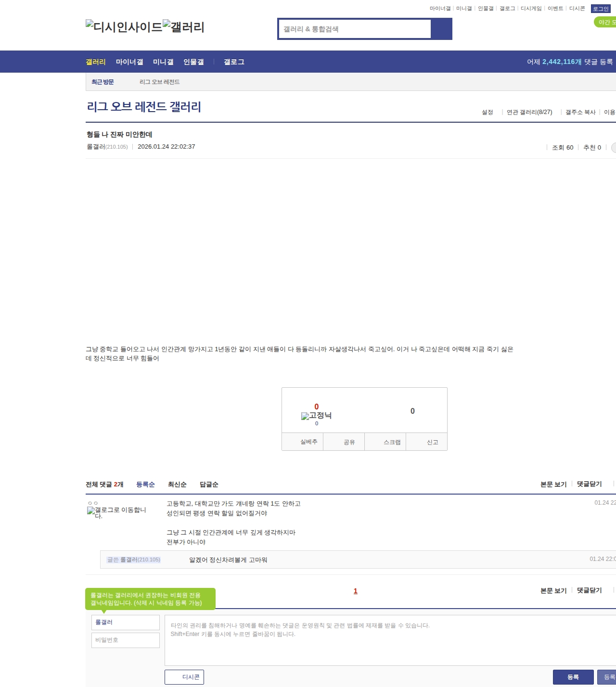This screenshot has width=616, height=687.
Task: Click the 공유 share button
Action: click(344, 442)
